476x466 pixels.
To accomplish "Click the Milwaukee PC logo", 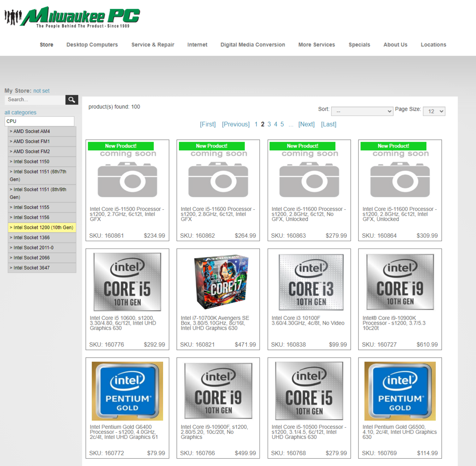I will 72,17.
